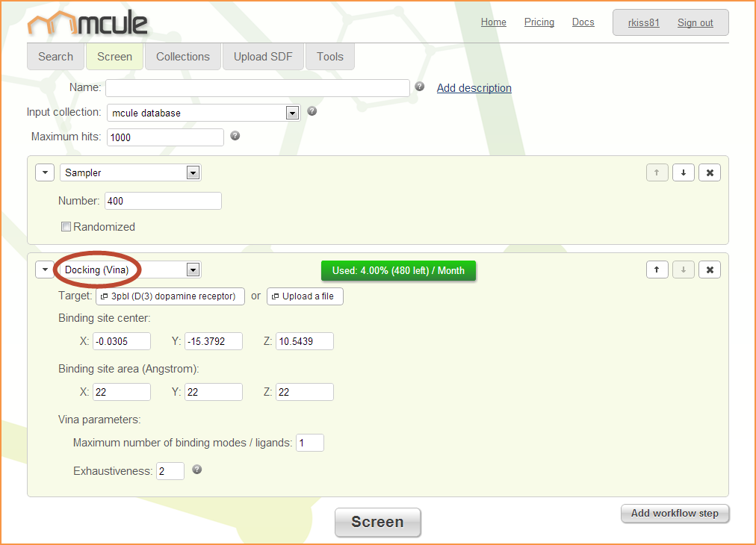
Task: Open the Sampler step type dropdown
Action: pyautogui.click(x=193, y=172)
